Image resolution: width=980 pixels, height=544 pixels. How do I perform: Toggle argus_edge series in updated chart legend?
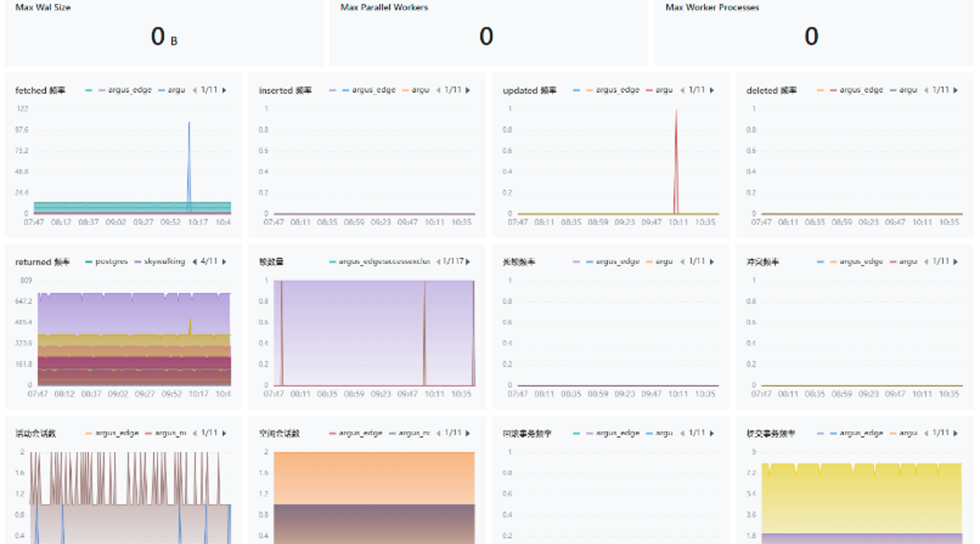[x=612, y=90]
